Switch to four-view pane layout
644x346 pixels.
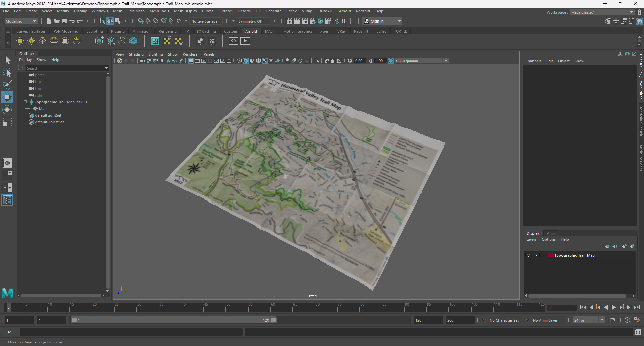click(x=7, y=175)
